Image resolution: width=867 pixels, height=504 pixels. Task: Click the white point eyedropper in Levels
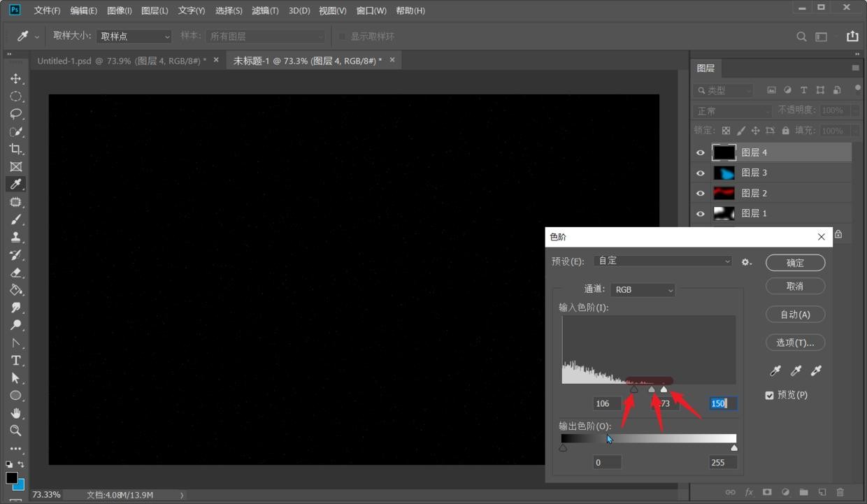tap(816, 370)
